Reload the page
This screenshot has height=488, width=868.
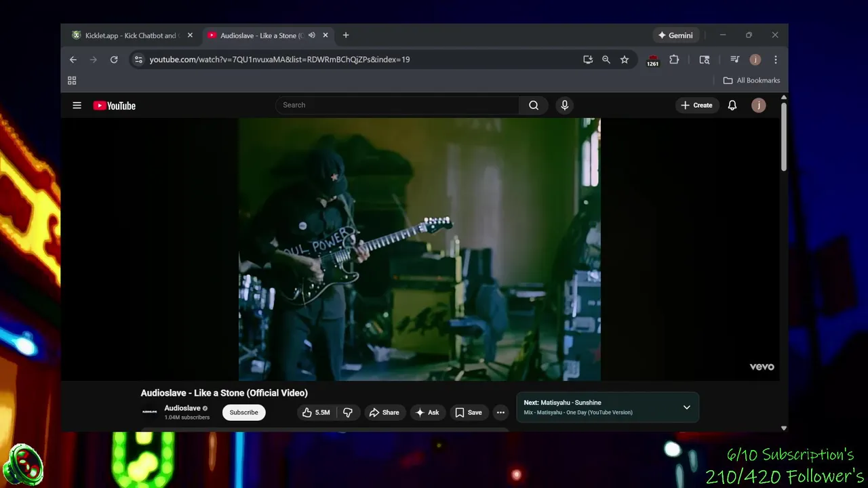pyautogui.click(x=114, y=60)
